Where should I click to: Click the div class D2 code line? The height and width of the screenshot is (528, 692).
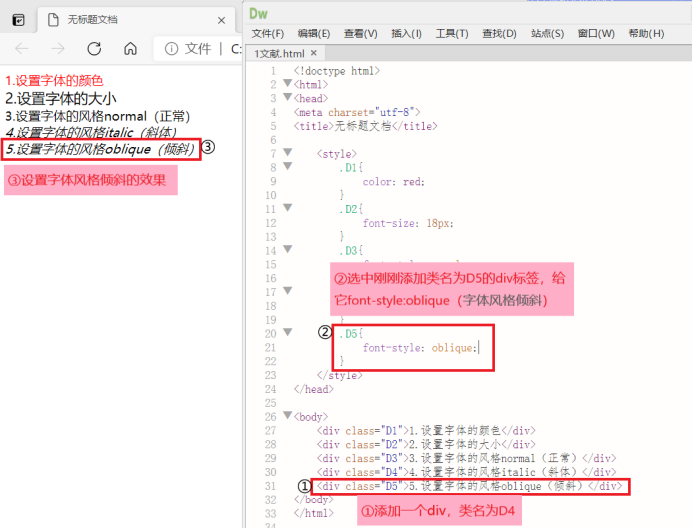(x=426, y=444)
